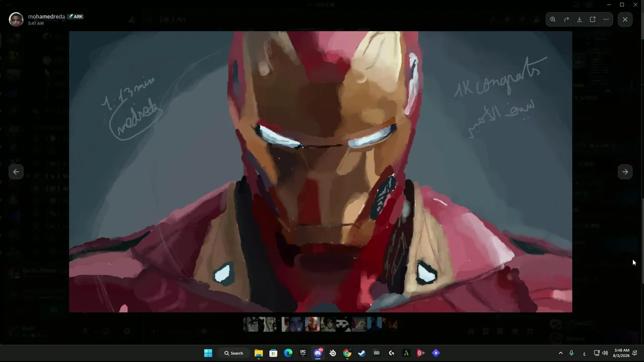Launch Microsoft Edge from the taskbar

[x=288, y=353]
